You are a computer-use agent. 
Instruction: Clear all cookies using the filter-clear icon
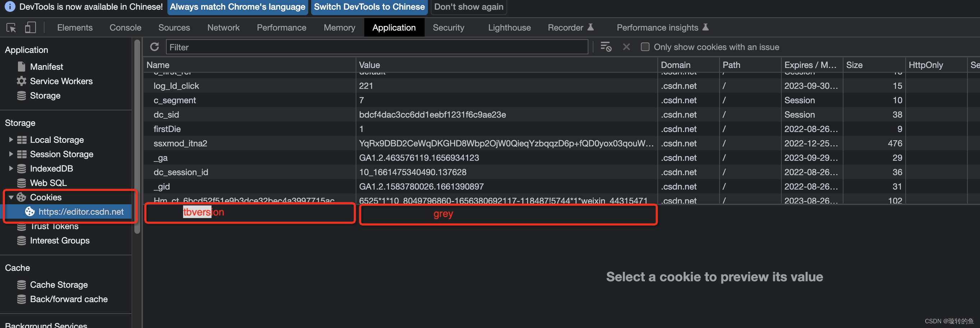(x=606, y=47)
